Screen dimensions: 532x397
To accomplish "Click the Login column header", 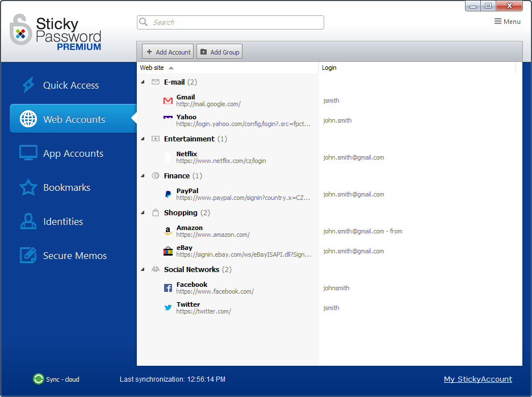I will pyautogui.click(x=417, y=68).
